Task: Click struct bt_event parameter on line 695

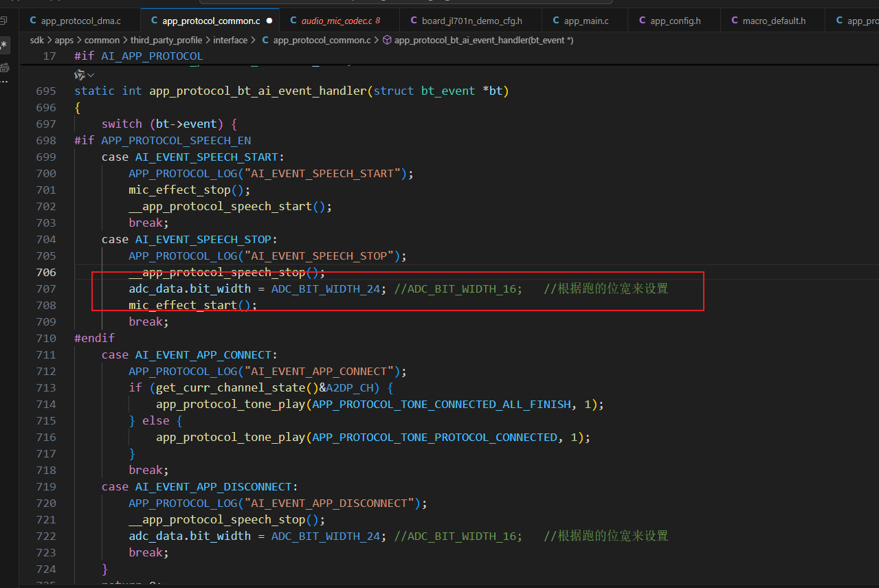Action: pos(438,91)
